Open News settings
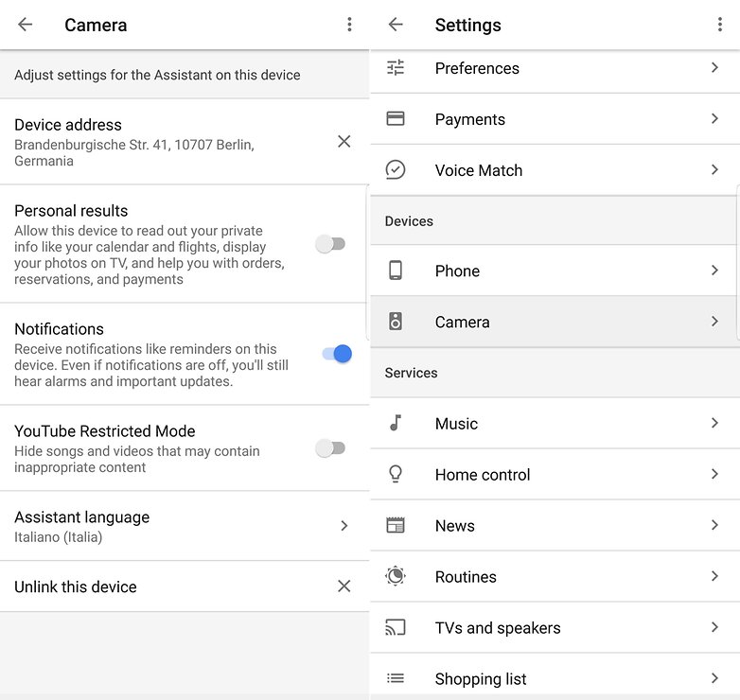The width and height of the screenshot is (740, 700). 555,525
